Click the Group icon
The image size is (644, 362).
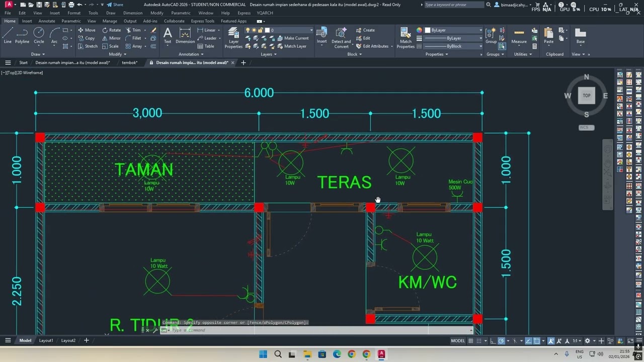(491, 35)
